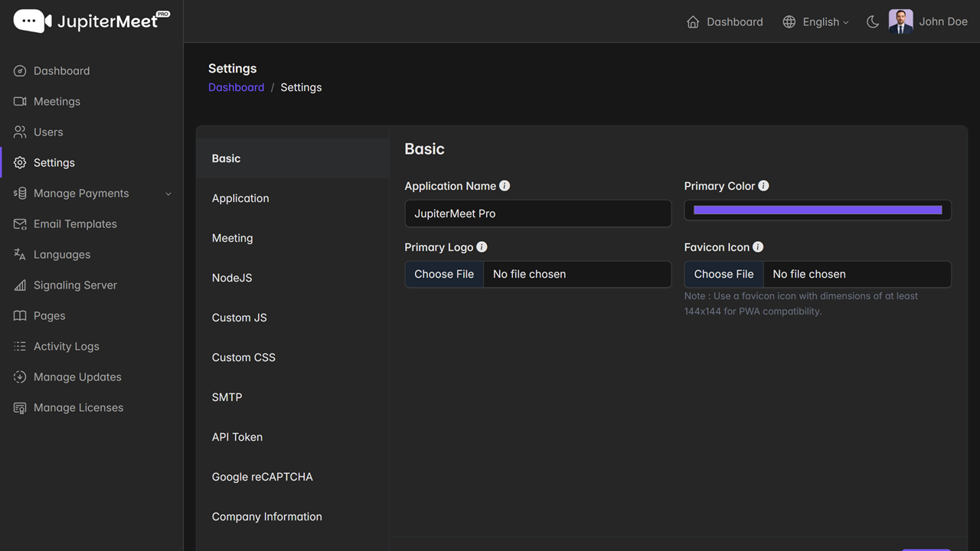The height and width of the screenshot is (551, 980).
Task: Click the Email Templates envelope icon
Action: [20, 224]
